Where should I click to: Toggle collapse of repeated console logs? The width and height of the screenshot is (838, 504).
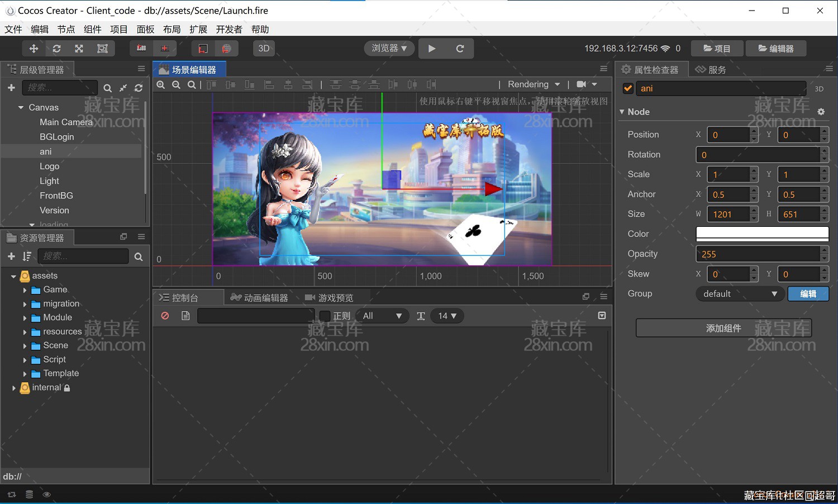602,316
